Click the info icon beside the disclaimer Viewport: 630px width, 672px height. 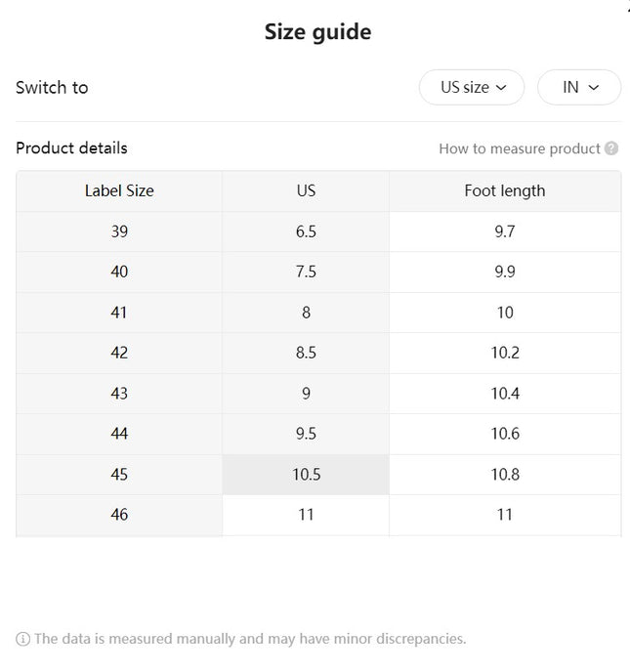pos(22,639)
